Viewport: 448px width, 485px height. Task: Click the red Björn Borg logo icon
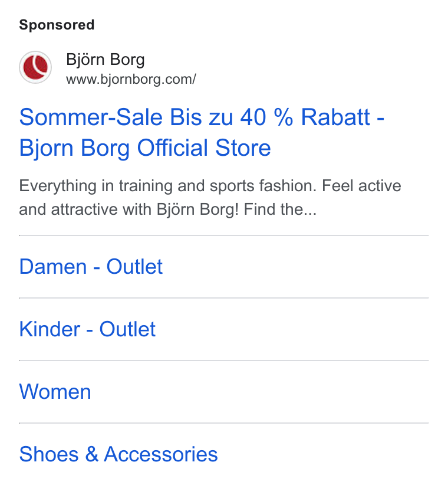[35, 67]
